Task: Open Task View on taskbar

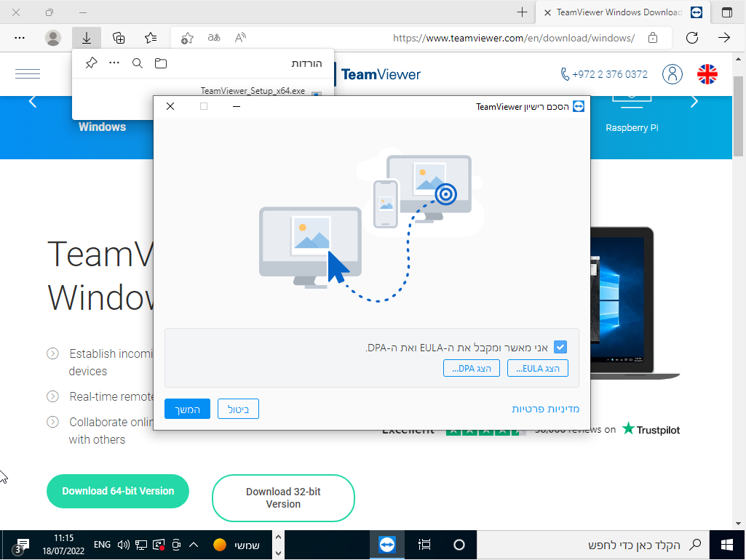Action: (x=424, y=545)
